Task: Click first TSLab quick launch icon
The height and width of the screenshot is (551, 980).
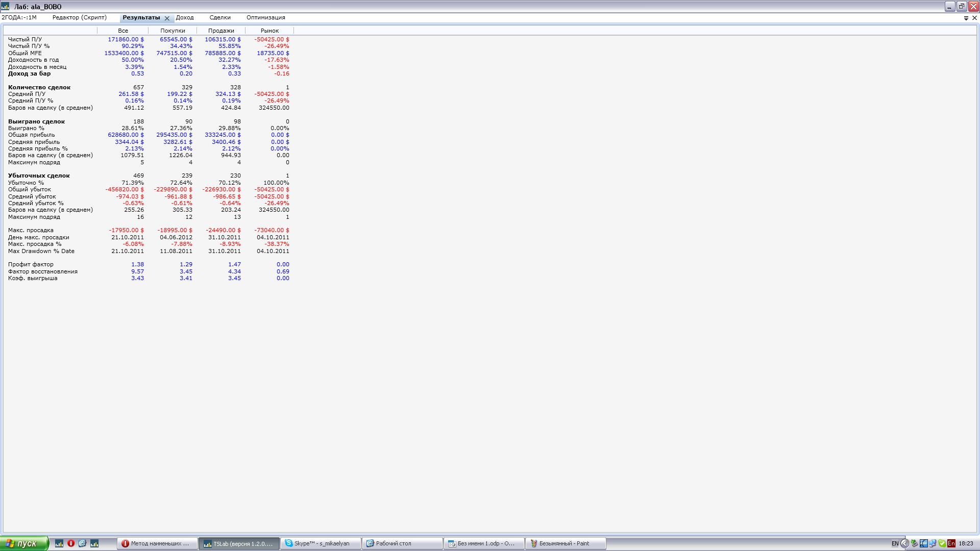Action: [x=59, y=543]
